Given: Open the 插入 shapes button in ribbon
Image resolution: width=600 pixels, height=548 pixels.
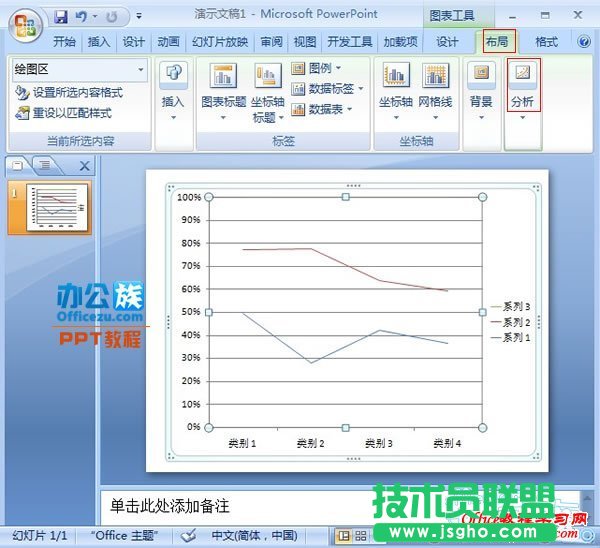Looking at the screenshot, I should (173, 92).
